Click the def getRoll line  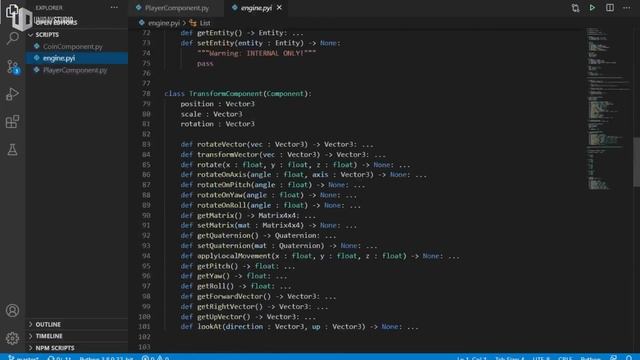pos(236,286)
